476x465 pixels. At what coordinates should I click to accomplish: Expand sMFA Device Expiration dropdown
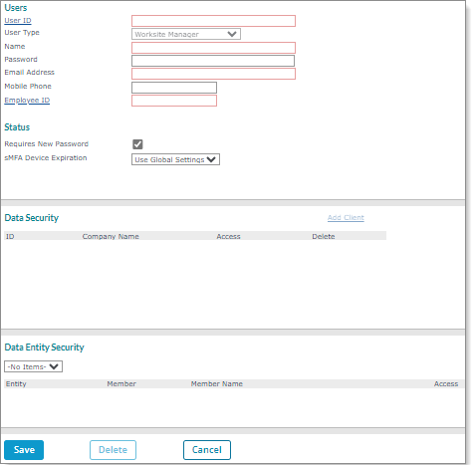(175, 159)
